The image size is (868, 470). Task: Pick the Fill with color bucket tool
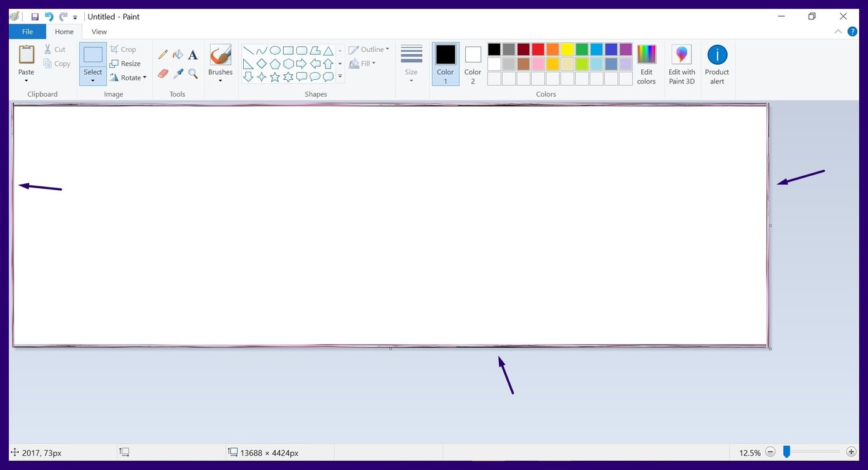178,54
